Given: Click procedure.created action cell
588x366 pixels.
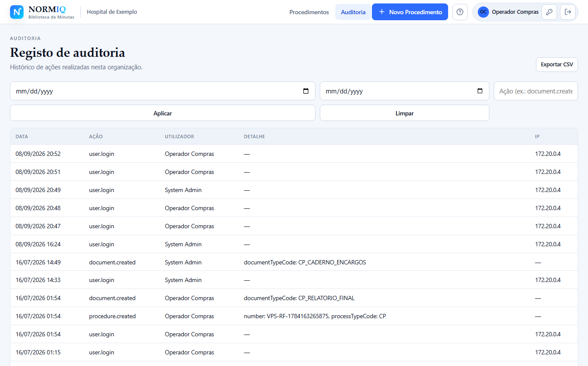Looking at the screenshot, I should (112, 316).
